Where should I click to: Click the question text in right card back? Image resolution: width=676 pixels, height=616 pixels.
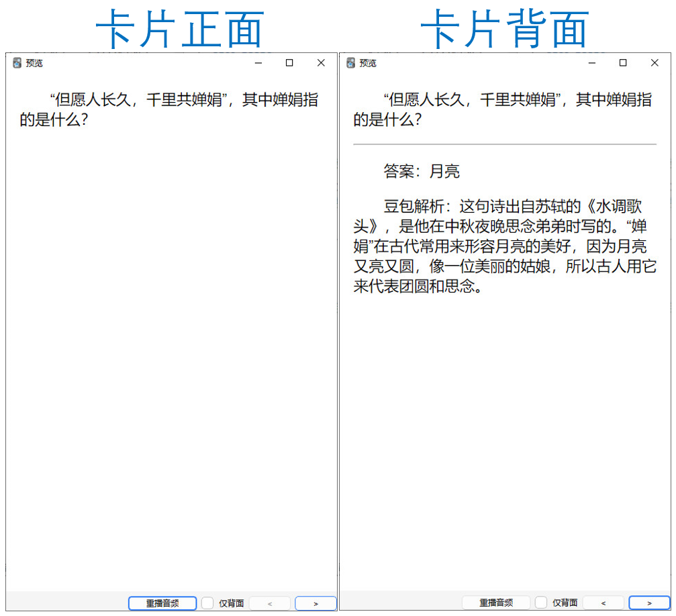pyautogui.click(x=503, y=109)
